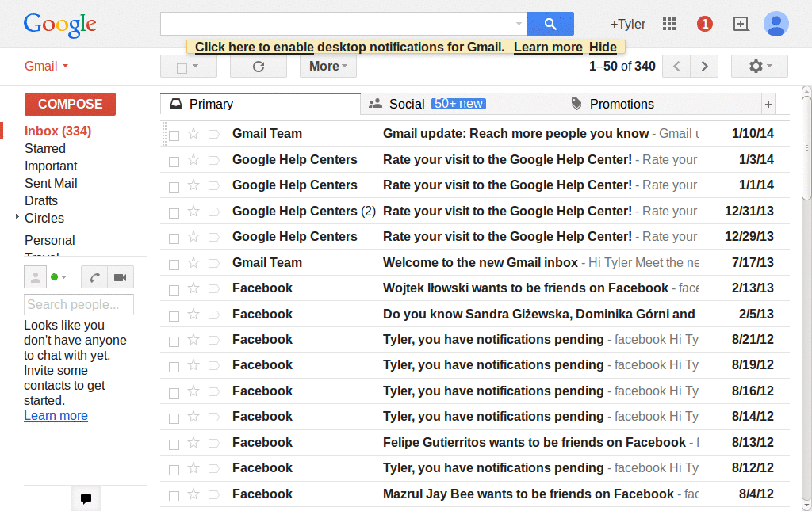The width and height of the screenshot is (812, 511).
Task: Open the More actions dropdown
Action: tap(327, 67)
